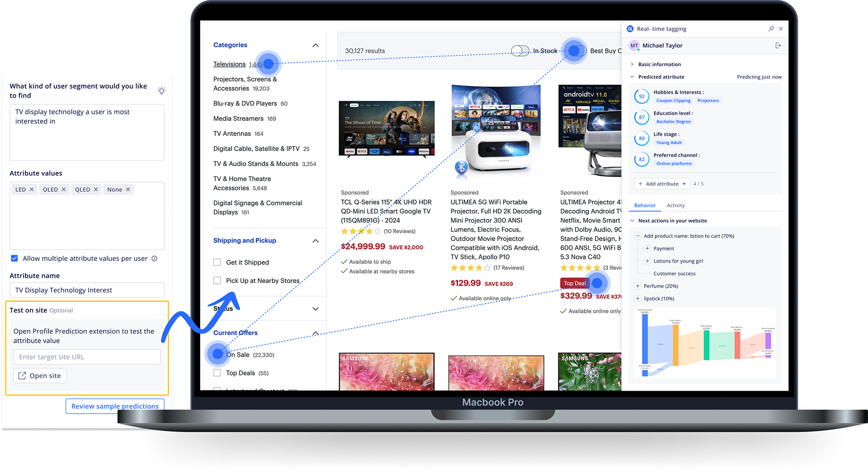Check the Top Deals offer filter
Image resolution: width=868 pixels, height=473 pixels.
point(217,373)
